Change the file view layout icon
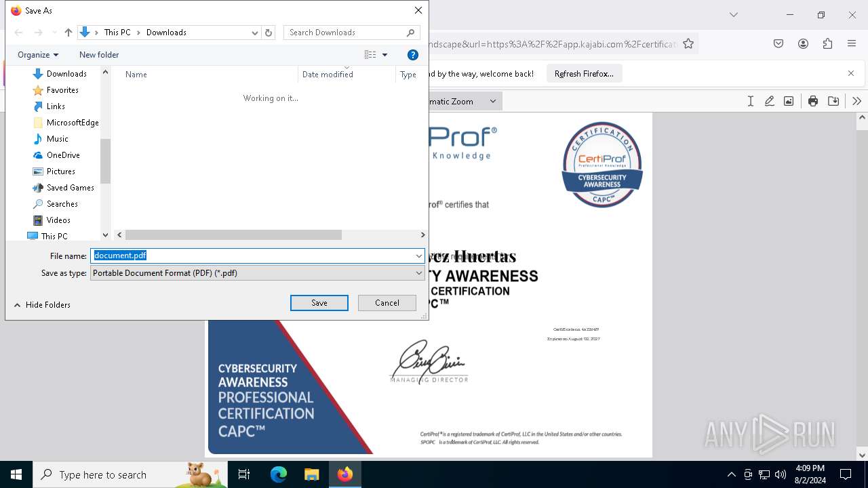868x488 pixels. (x=370, y=55)
